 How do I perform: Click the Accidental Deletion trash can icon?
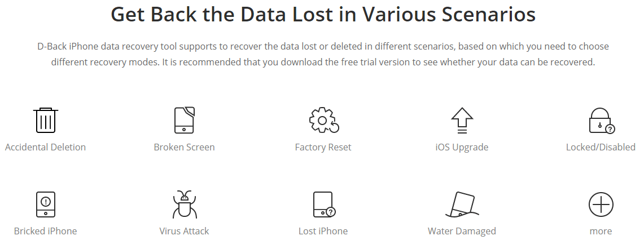pyautogui.click(x=46, y=120)
